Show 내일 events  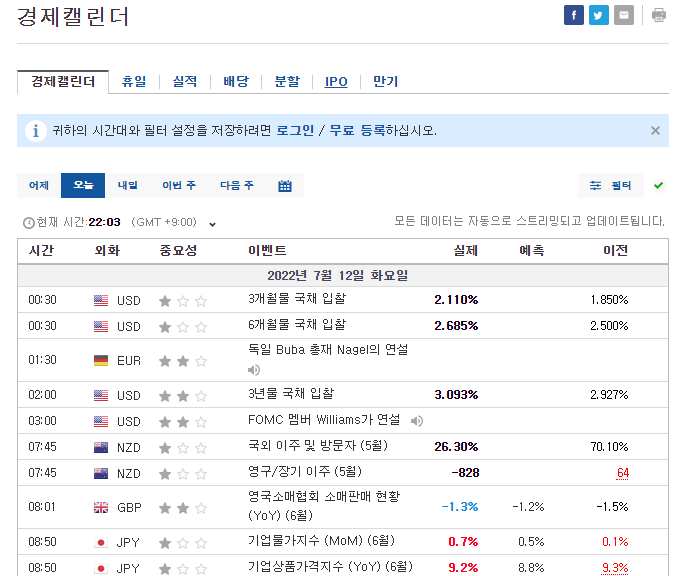tap(127, 185)
